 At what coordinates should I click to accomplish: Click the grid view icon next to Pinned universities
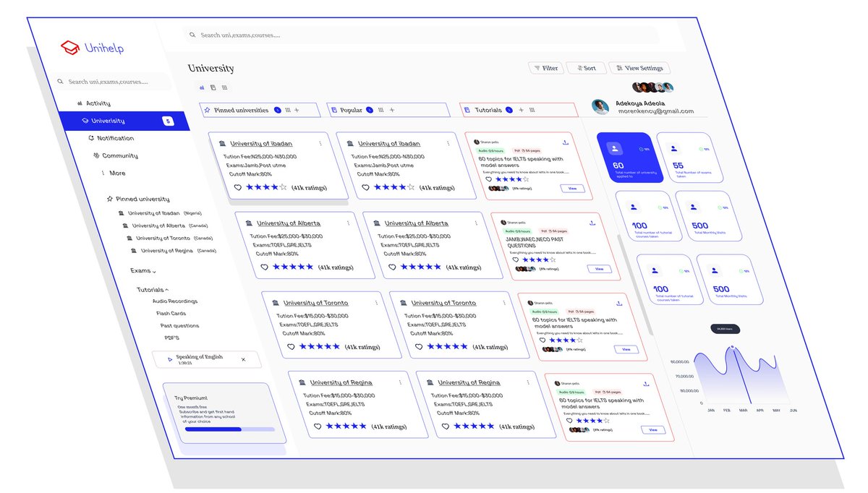[x=287, y=110]
